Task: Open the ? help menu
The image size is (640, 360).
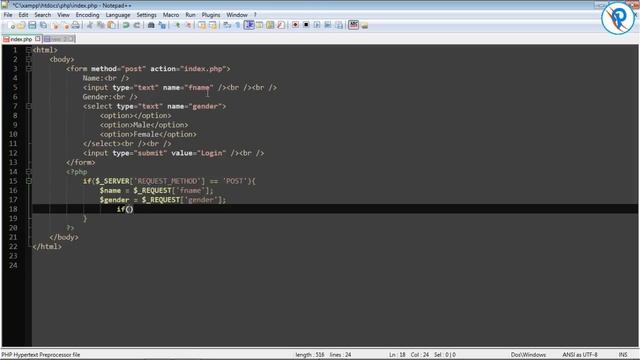Action: pyautogui.click(x=255, y=15)
